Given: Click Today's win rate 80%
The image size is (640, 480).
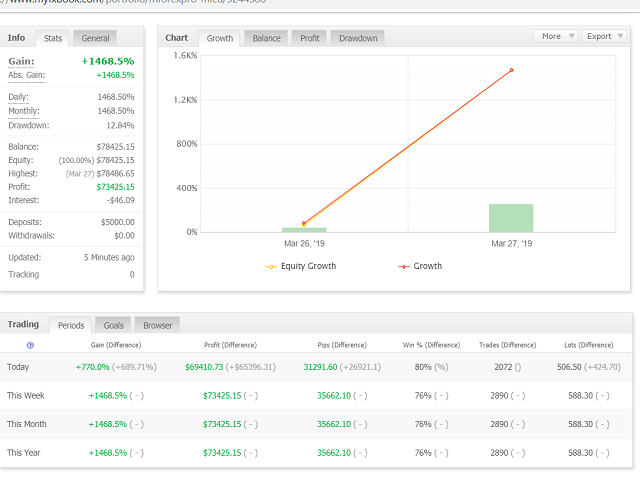Looking at the screenshot, I should coord(423,367).
